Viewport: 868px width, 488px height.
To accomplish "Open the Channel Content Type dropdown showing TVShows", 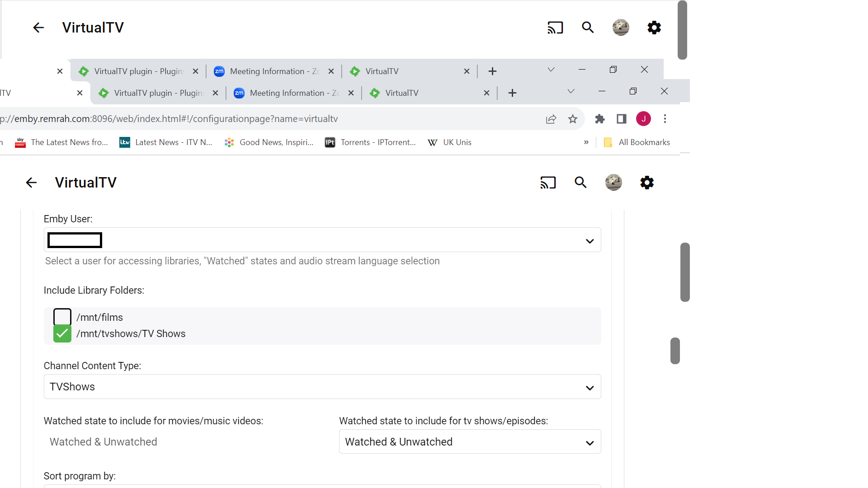I will click(x=322, y=387).
